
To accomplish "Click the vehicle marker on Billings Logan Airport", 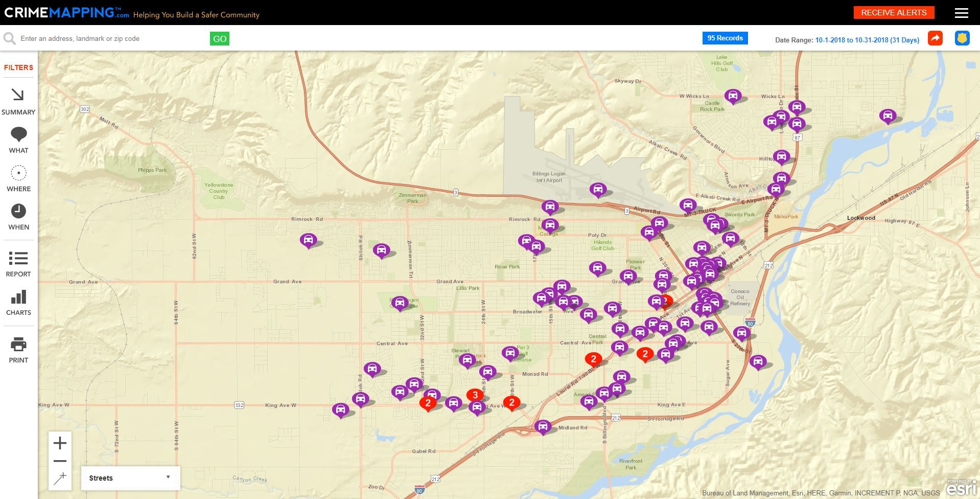I will pyautogui.click(x=598, y=190).
